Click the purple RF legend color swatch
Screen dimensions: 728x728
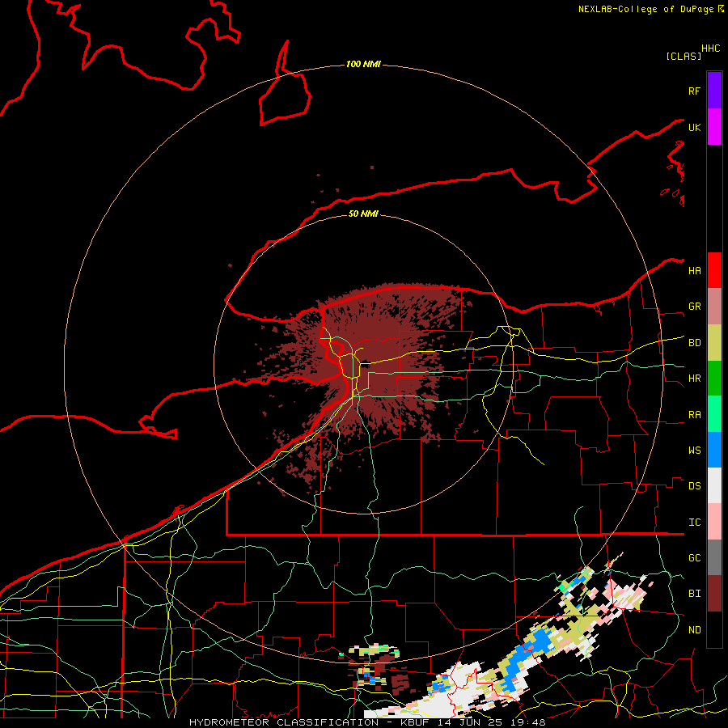pyautogui.click(x=714, y=91)
